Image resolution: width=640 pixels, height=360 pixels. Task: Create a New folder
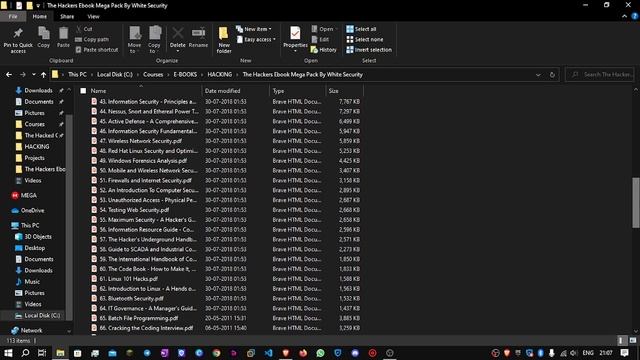pos(224,40)
